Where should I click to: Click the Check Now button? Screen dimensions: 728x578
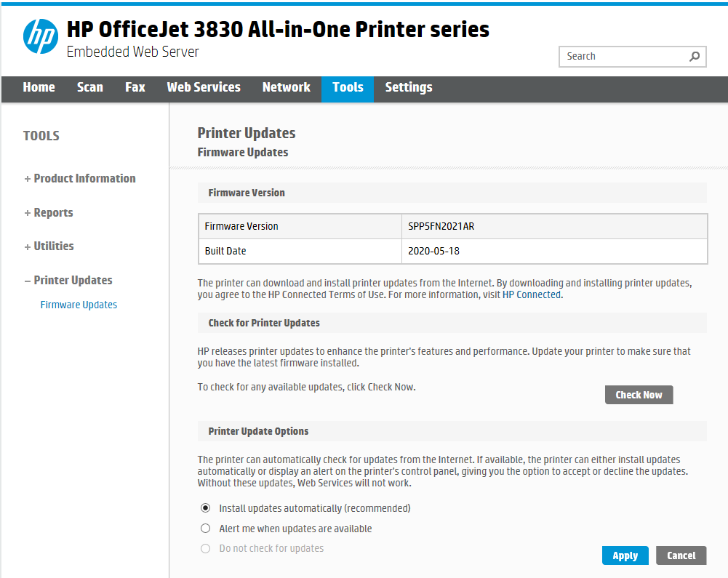coord(639,395)
